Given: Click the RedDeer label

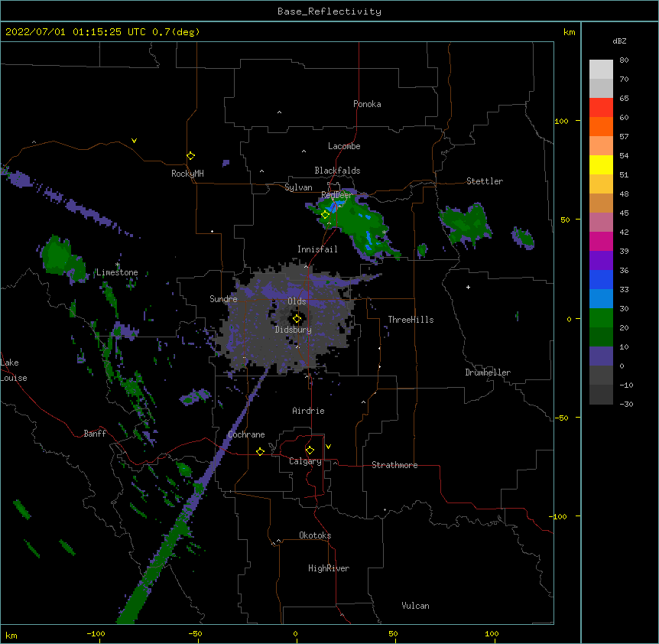Looking at the screenshot, I should [336, 195].
